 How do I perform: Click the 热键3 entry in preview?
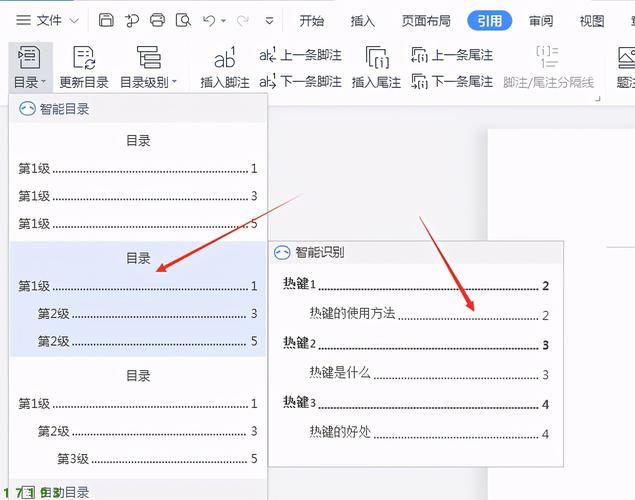click(x=416, y=403)
